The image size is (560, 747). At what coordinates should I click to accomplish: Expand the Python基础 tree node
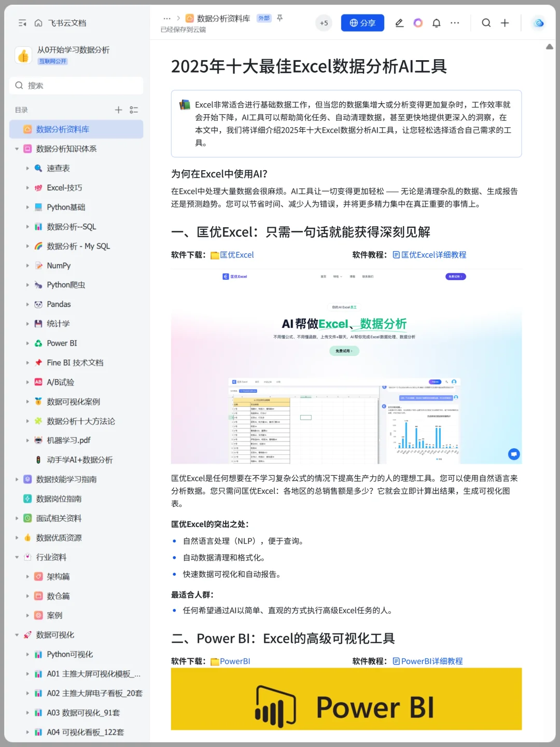(27, 207)
